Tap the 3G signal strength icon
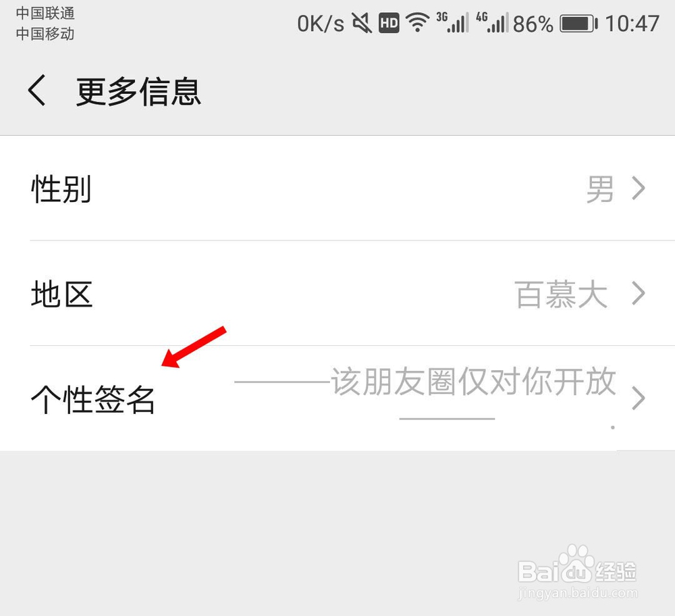The width and height of the screenshot is (675, 616). [x=452, y=23]
